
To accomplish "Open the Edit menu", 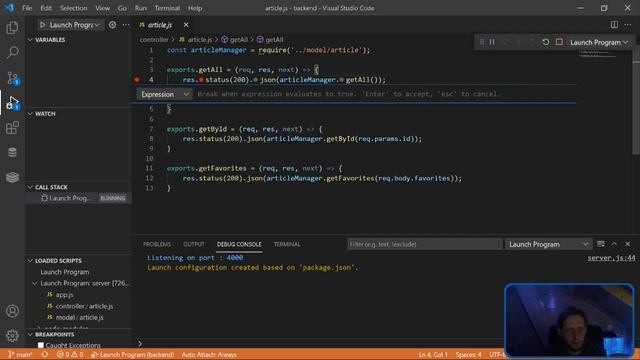I will pos(46,8).
